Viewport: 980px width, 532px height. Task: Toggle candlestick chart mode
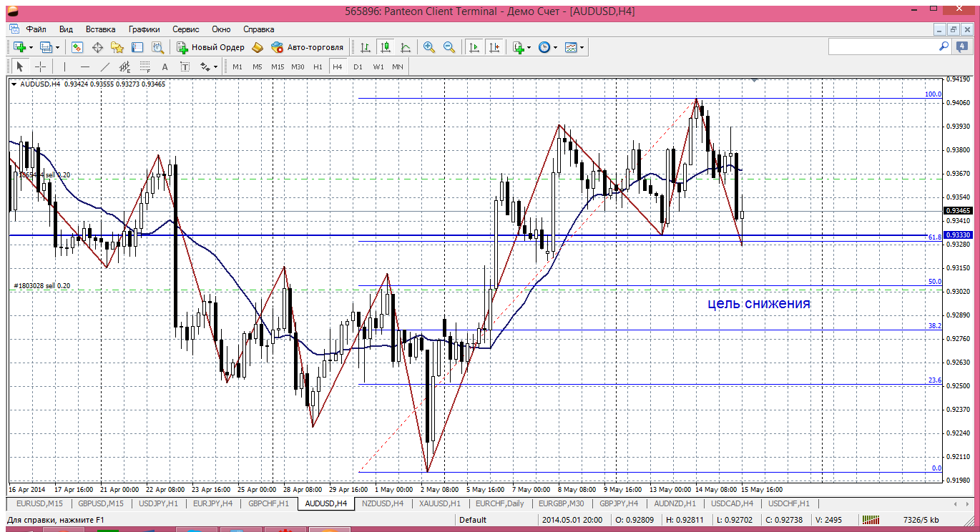coord(386,47)
